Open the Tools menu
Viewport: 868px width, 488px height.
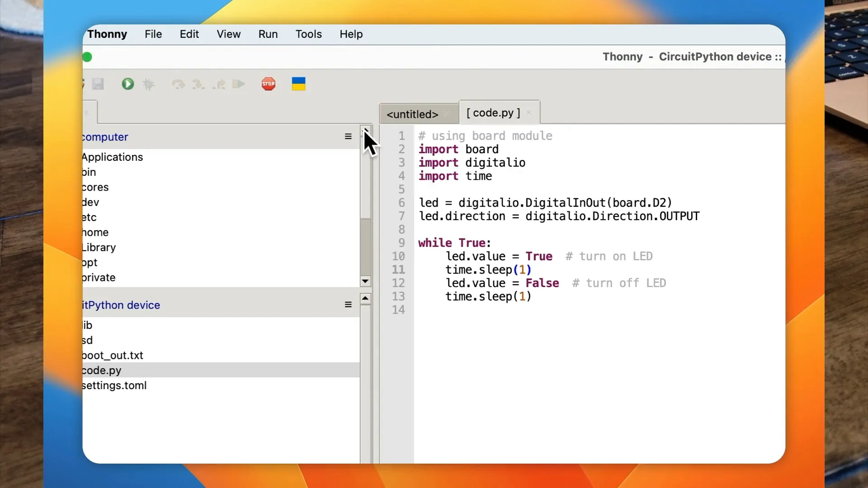coord(309,34)
